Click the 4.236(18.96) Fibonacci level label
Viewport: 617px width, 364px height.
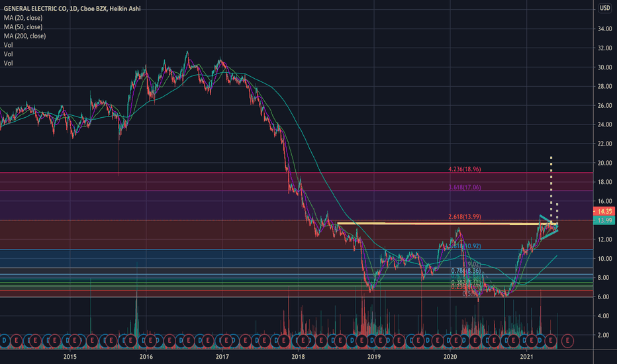pos(464,169)
